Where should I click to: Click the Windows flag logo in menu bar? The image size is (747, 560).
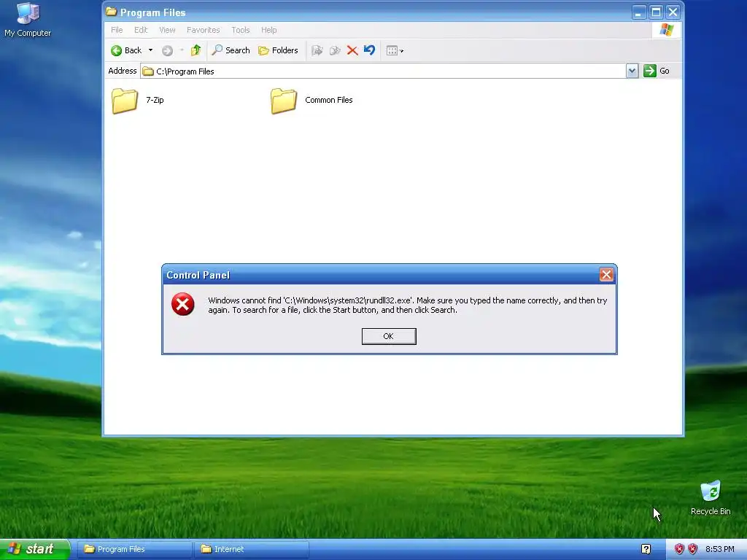point(667,30)
